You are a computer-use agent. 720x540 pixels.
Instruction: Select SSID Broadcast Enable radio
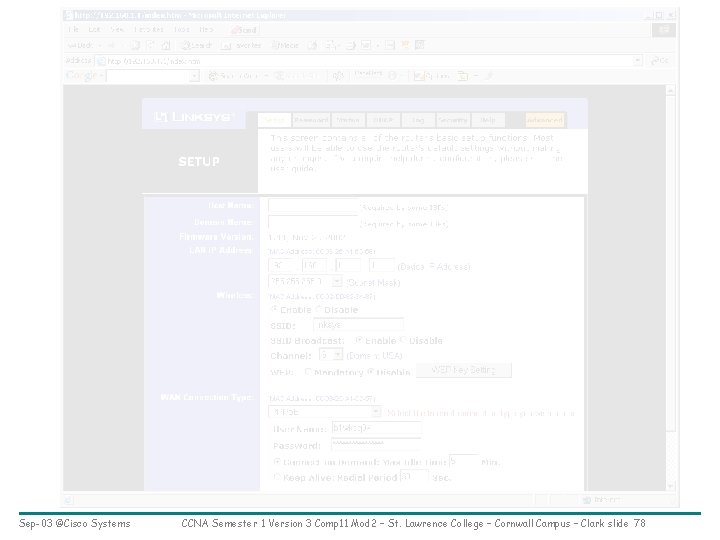(359, 340)
